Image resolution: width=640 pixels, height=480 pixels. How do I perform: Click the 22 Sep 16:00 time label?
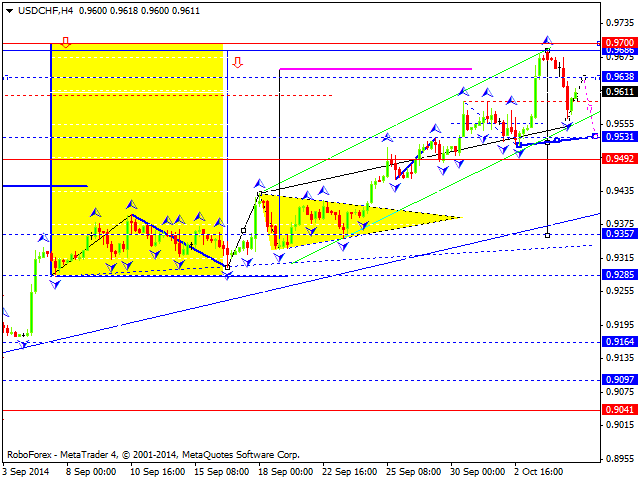click(350, 471)
